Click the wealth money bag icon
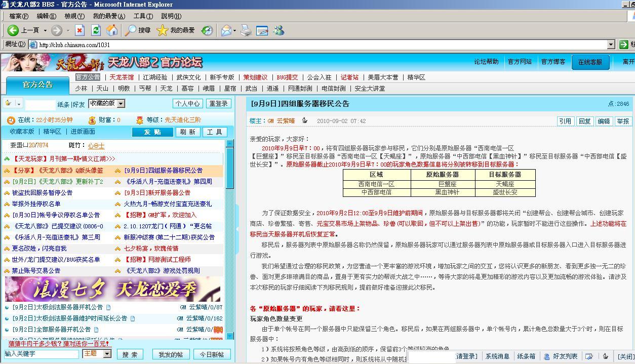 click(x=92, y=120)
